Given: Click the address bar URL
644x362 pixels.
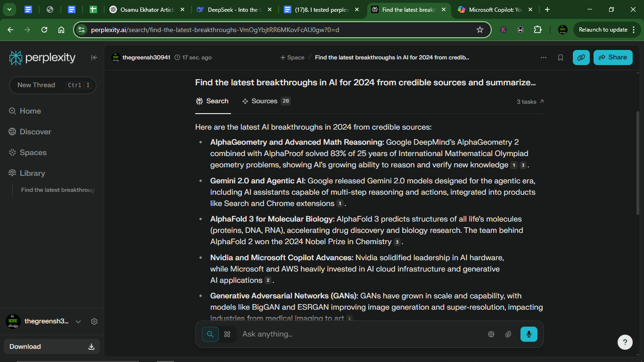Looking at the screenshot, I should pos(215,30).
